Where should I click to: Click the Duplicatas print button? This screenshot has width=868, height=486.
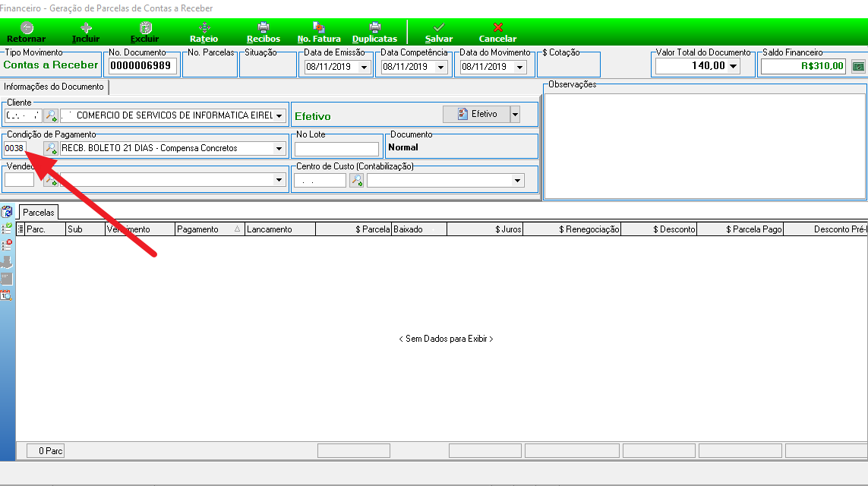375,32
